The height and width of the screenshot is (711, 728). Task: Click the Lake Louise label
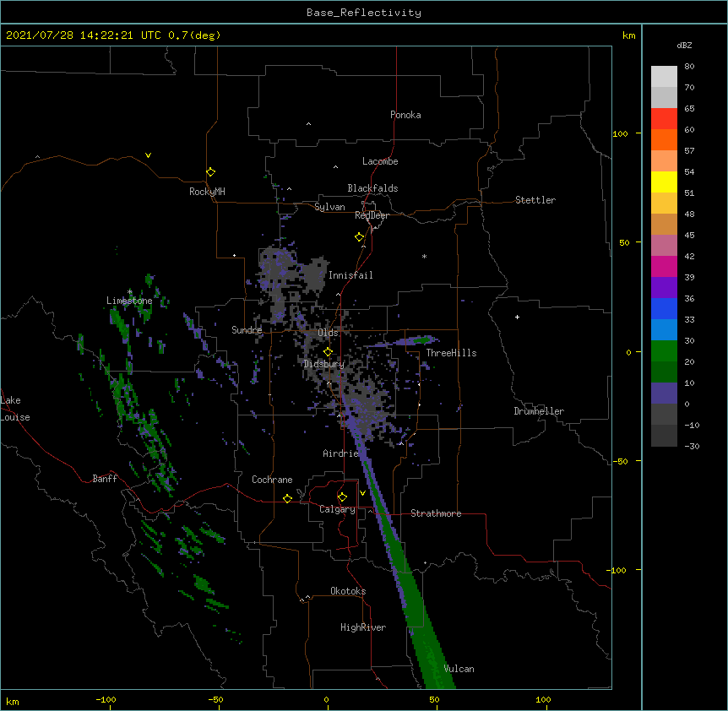click(15, 409)
